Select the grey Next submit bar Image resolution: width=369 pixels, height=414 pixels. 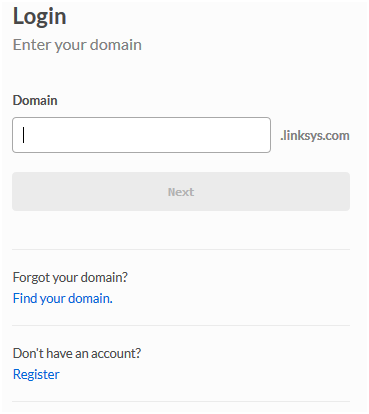click(x=181, y=191)
